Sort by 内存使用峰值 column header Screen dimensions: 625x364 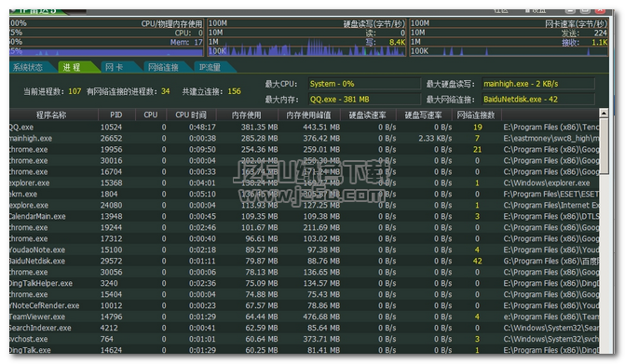click(x=308, y=115)
